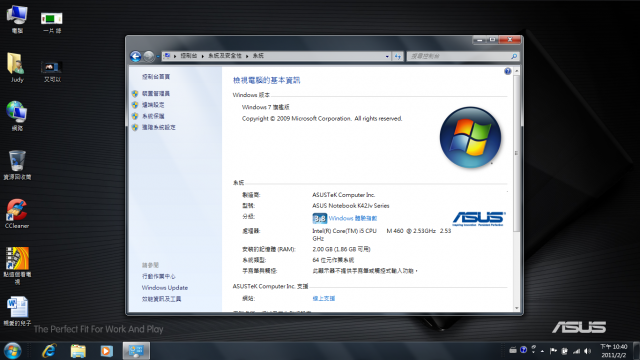Select the 系統 breadcrumb segment
This screenshot has width=640, height=360.
click(258, 56)
